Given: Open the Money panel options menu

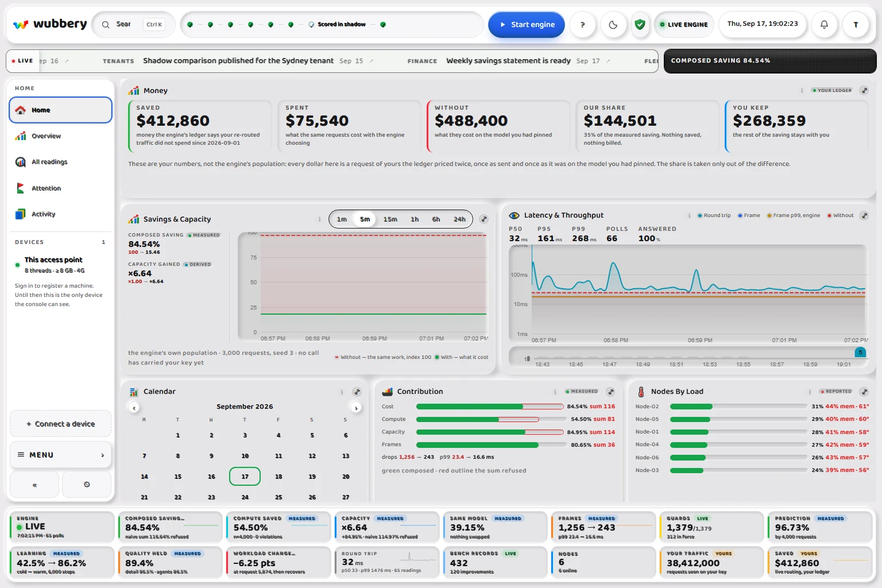Looking at the screenshot, I should tap(802, 91).
